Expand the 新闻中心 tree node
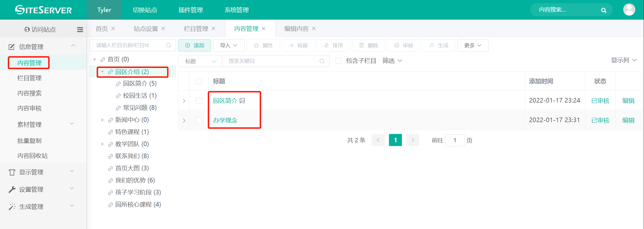The height and width of the screenshot is (229, 644). [x=102, y=120]
